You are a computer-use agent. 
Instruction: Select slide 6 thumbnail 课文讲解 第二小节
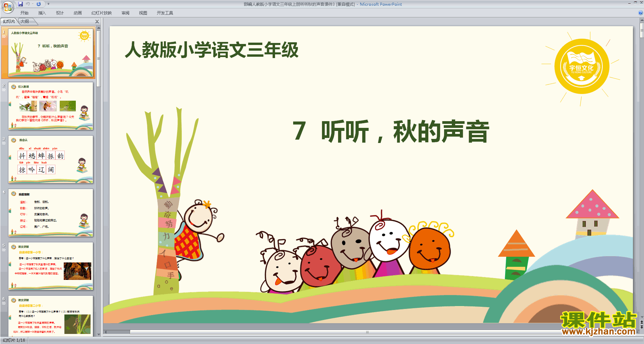tap(51, 315)
